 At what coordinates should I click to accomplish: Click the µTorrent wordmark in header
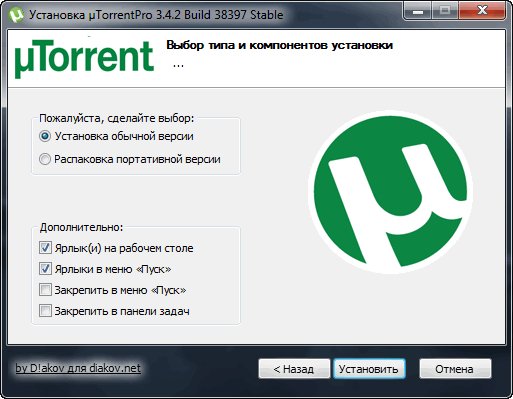point(84,59)
